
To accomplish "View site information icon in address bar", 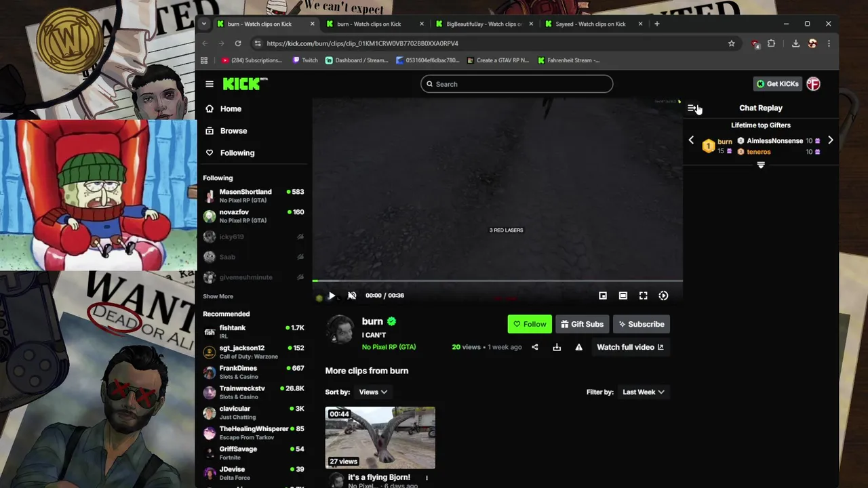I will (258, 43).
